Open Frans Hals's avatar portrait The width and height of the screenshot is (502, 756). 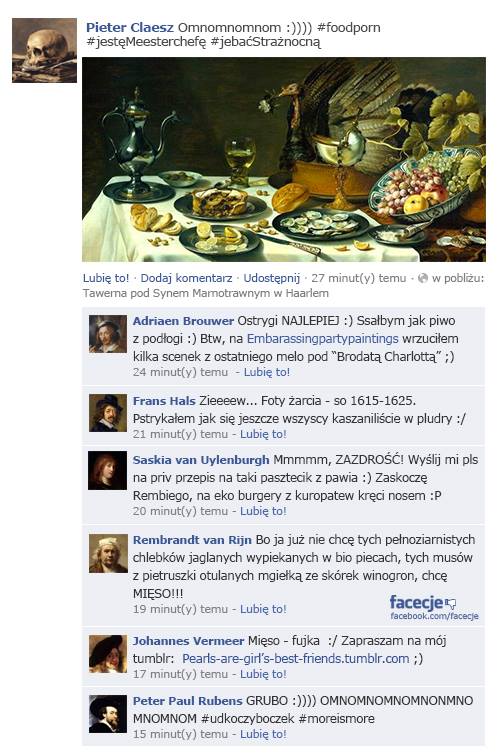[108, 412]
